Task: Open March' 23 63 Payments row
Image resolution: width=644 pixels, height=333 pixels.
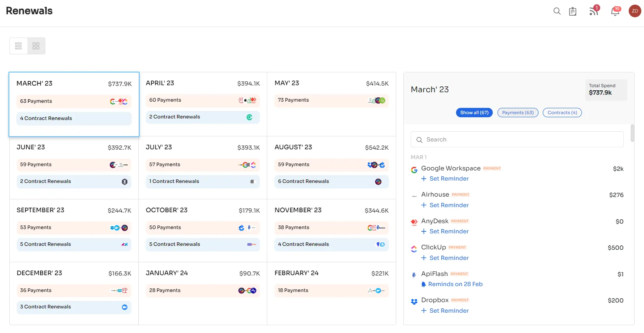Action: (74, 101)
